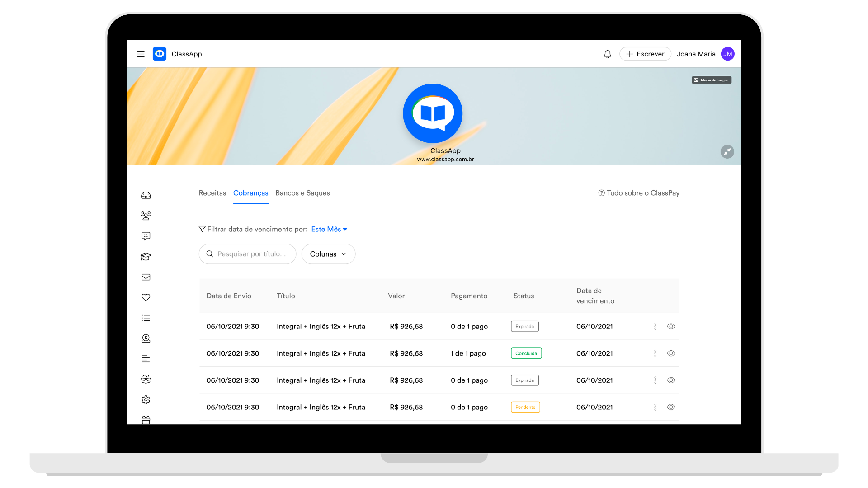The height and width of the screenshot is (488, 868).
Task: Click the filter funnel icon
Action: point(202,229)
